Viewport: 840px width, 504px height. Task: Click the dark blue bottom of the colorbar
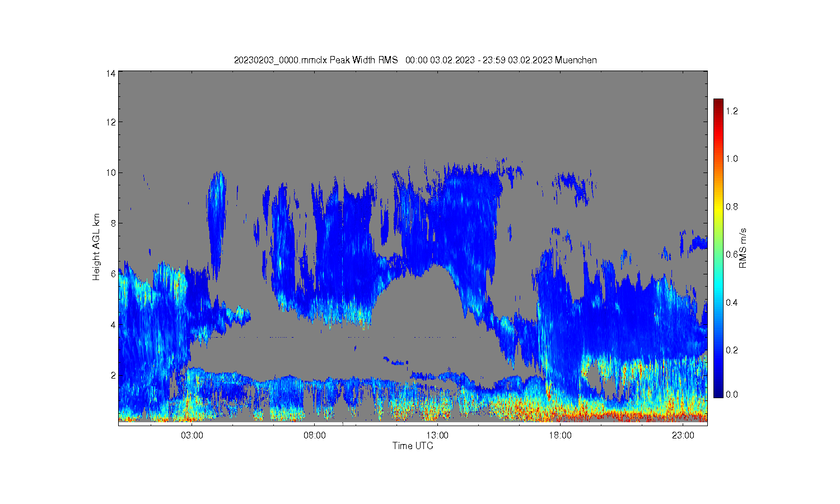point(718,392)
